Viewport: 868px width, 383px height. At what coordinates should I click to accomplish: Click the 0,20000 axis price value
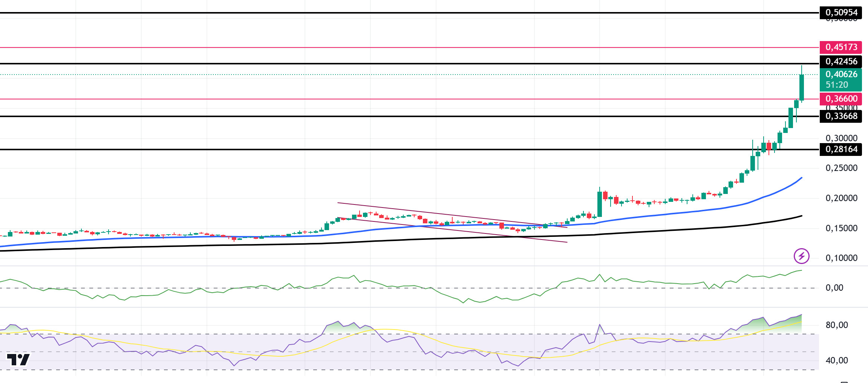(x=841, y=198)
